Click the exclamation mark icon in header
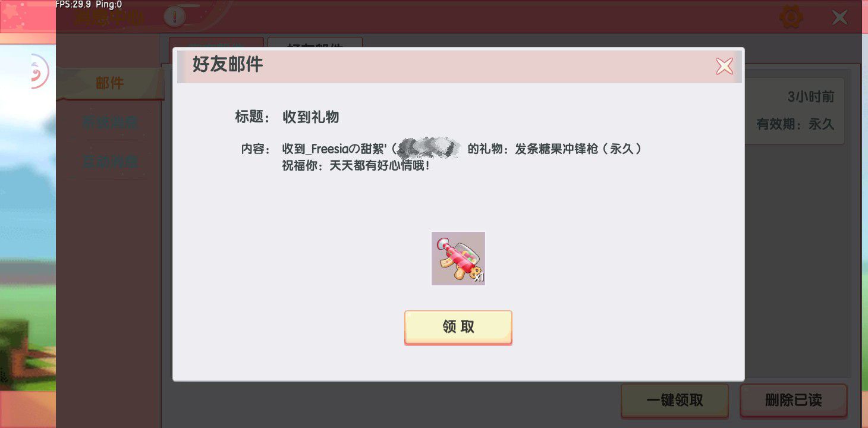 174,17
